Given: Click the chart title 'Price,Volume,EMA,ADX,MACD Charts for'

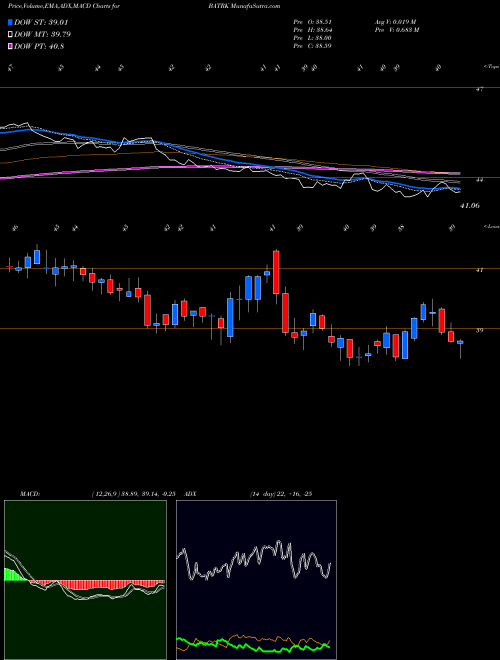Looking at the screenshot, I should click(64, 6).
